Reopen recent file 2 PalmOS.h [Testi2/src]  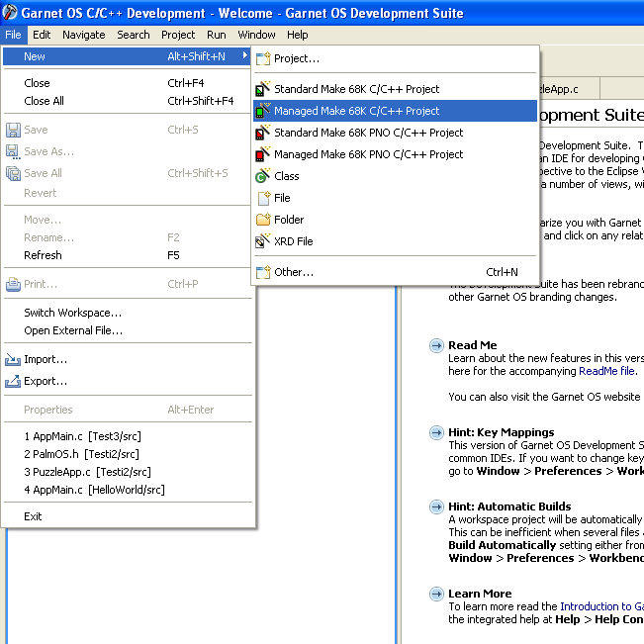pos(127,454)
